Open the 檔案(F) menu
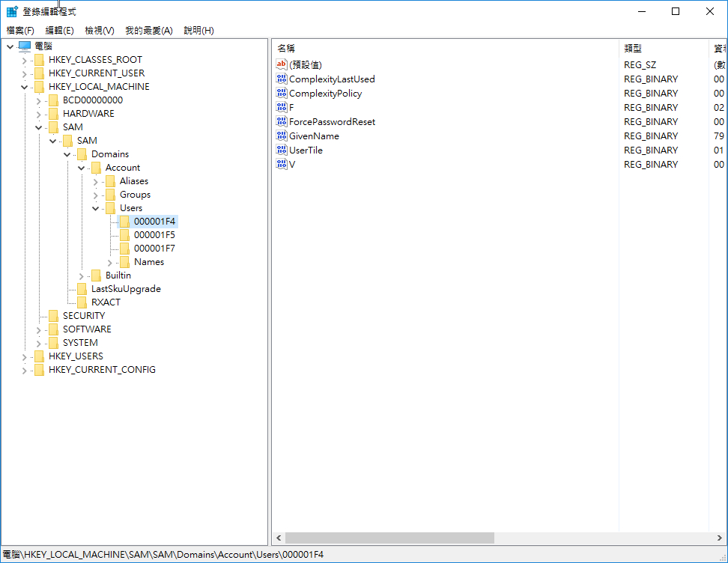Screen dimensions: 728x563 pos(20,31)
